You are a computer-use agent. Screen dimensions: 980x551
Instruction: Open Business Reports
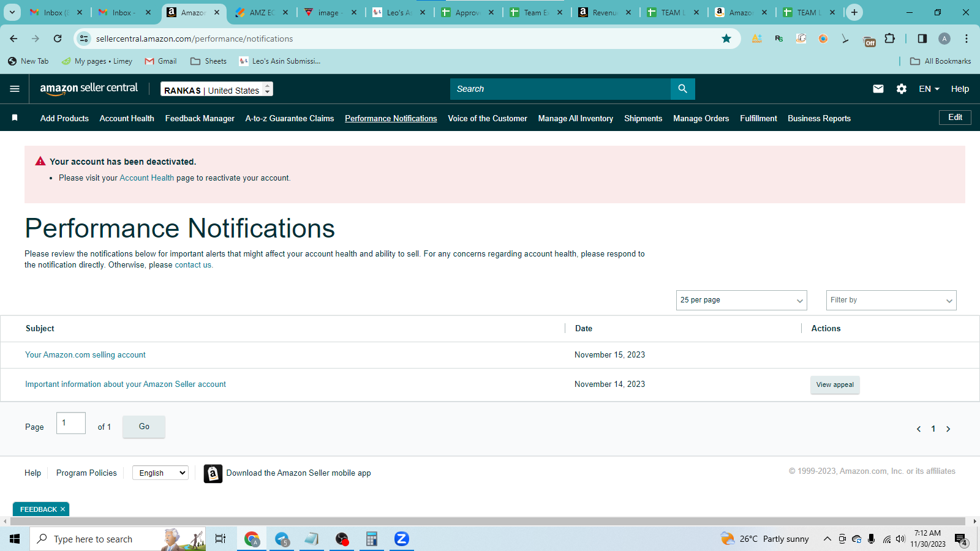tap(819, 118)
